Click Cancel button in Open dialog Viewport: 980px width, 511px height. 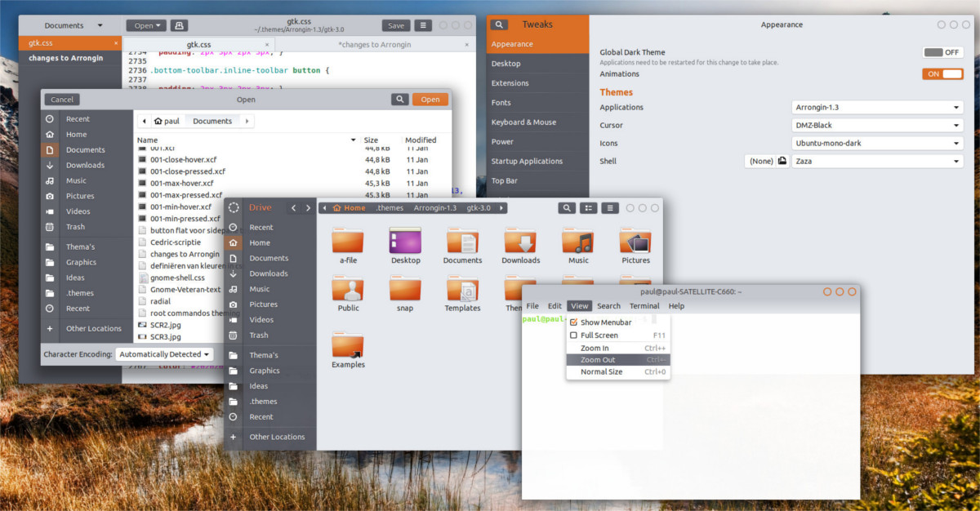click(62, 100)
